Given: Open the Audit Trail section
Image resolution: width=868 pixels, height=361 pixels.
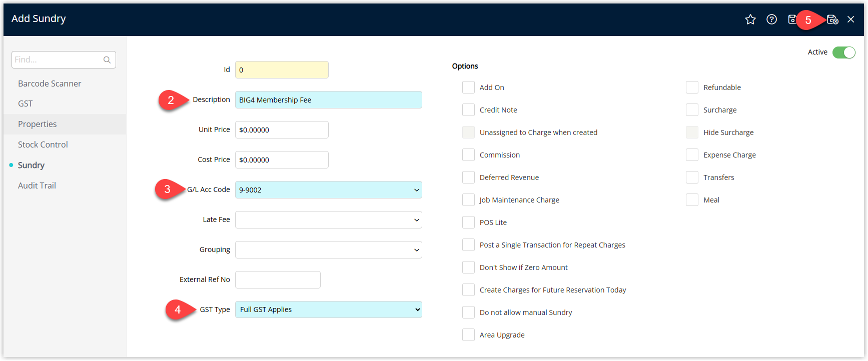Looking at the screenshot, I should pyautogui.click(x=37, y=185).
